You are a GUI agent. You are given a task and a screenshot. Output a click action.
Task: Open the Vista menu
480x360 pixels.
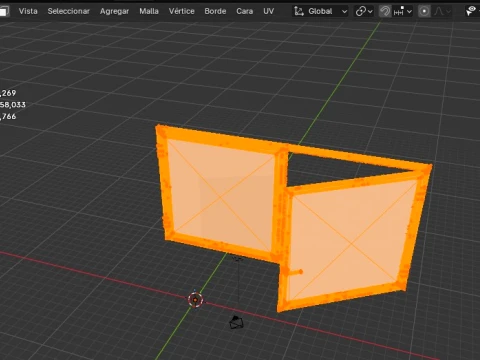[28, 11]
